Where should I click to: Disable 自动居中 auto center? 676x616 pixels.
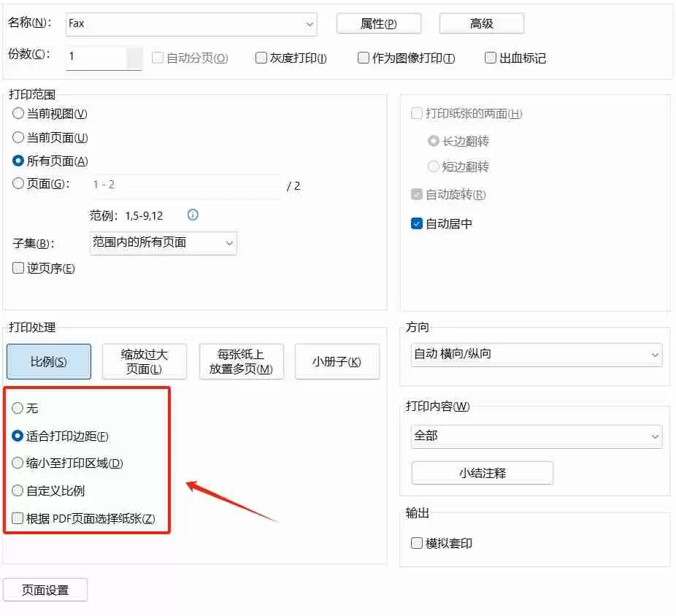(417, 224)
